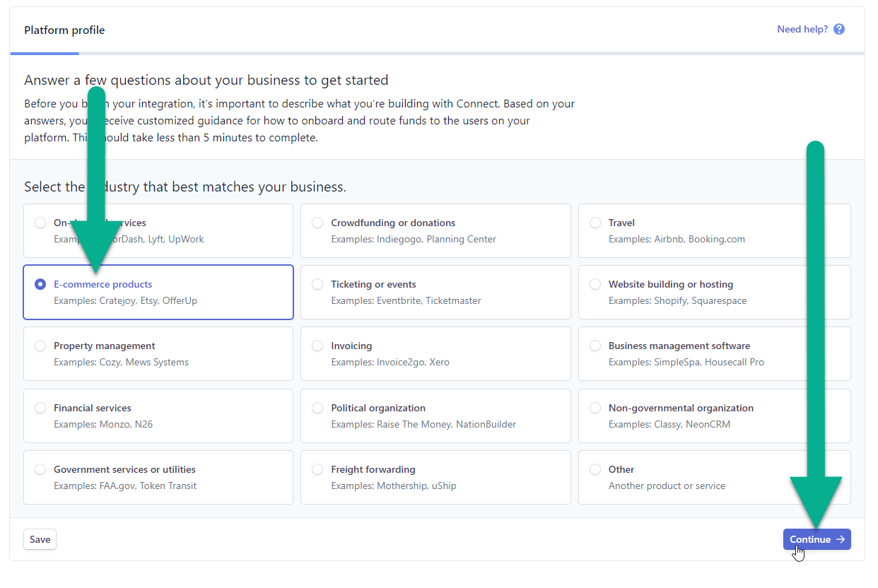
Task: Select Freight forwarding radio button
Action: pos(317,469)
